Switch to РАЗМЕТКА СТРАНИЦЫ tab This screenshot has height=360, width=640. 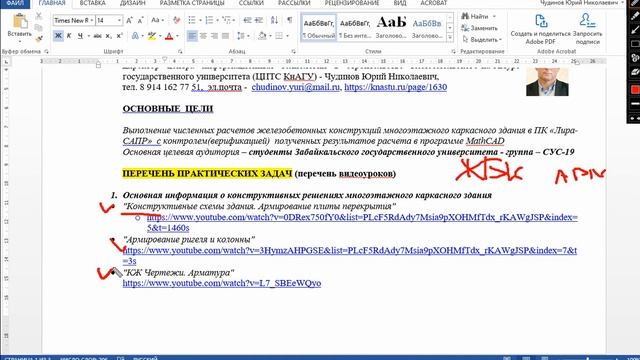(192, 3)
